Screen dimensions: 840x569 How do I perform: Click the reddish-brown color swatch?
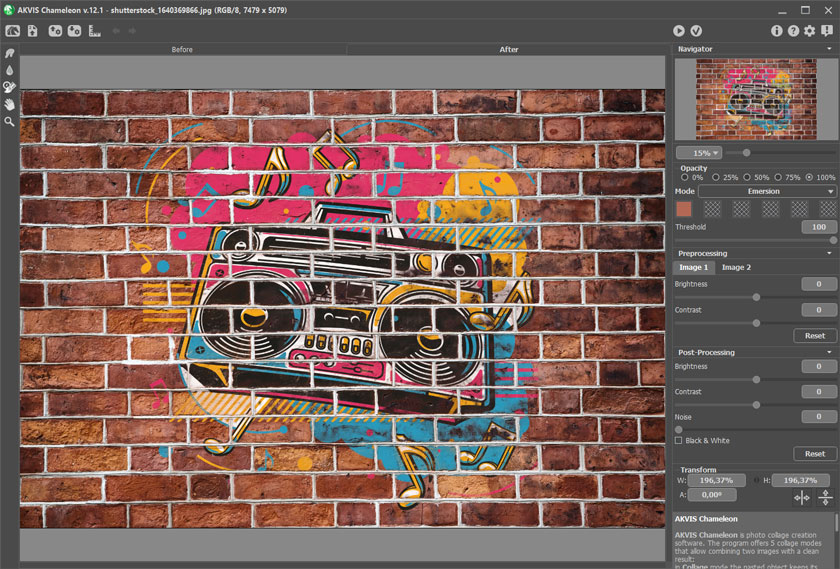tap(684, 209)
